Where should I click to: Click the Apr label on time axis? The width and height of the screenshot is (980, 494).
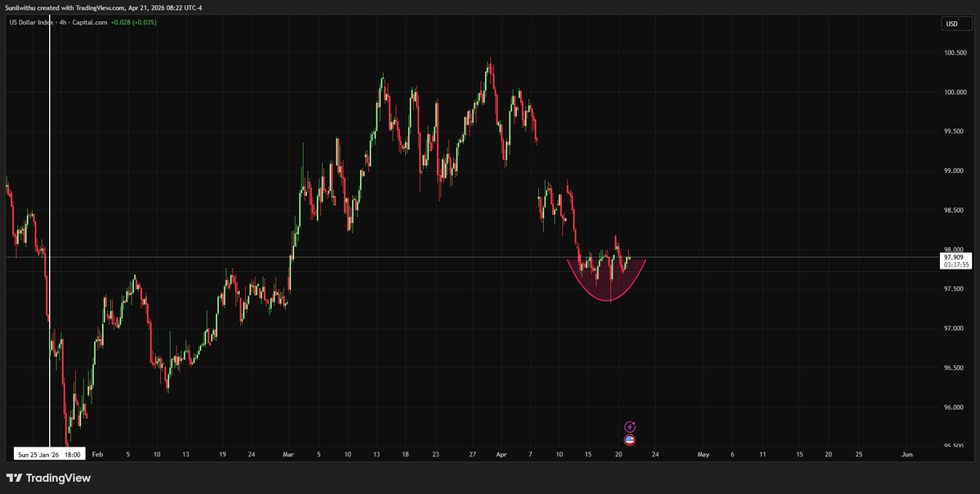500,453
